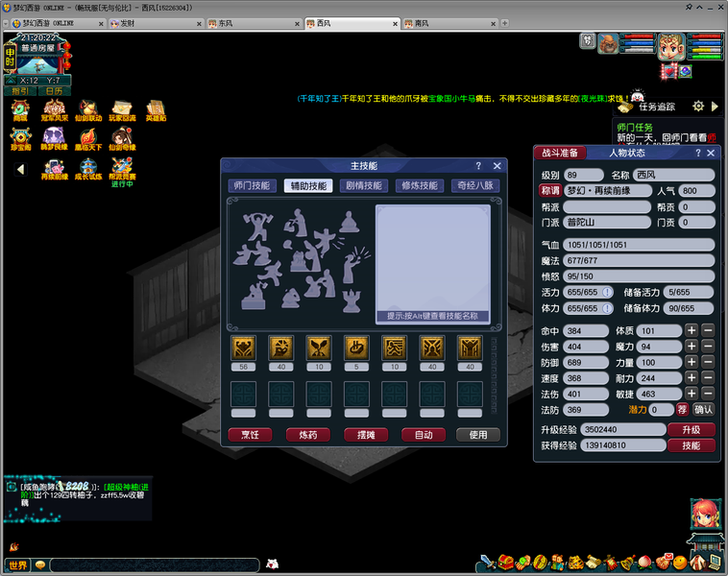Increase 体质 with plus button
Image resolution: width=728 pixels, height=576 pixels.
point(692,330)
